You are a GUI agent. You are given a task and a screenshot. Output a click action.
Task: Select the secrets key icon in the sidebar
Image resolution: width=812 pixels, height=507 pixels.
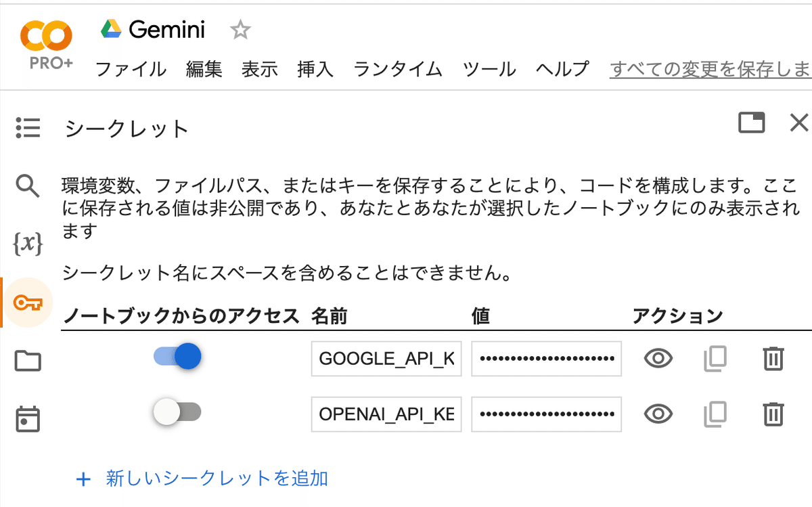28,303
